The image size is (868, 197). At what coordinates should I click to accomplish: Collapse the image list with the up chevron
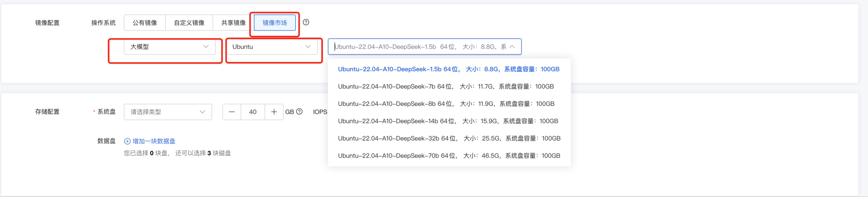(512, 47)
